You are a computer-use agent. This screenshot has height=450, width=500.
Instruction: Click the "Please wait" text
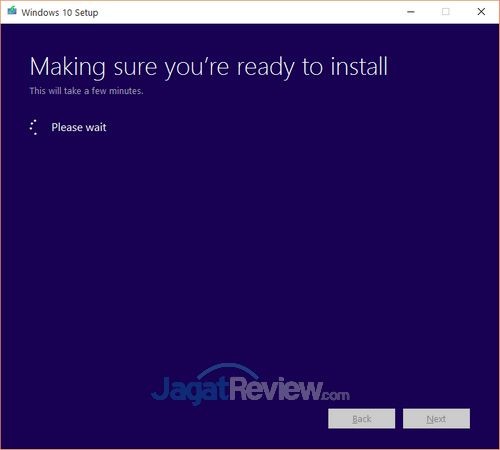79,127
